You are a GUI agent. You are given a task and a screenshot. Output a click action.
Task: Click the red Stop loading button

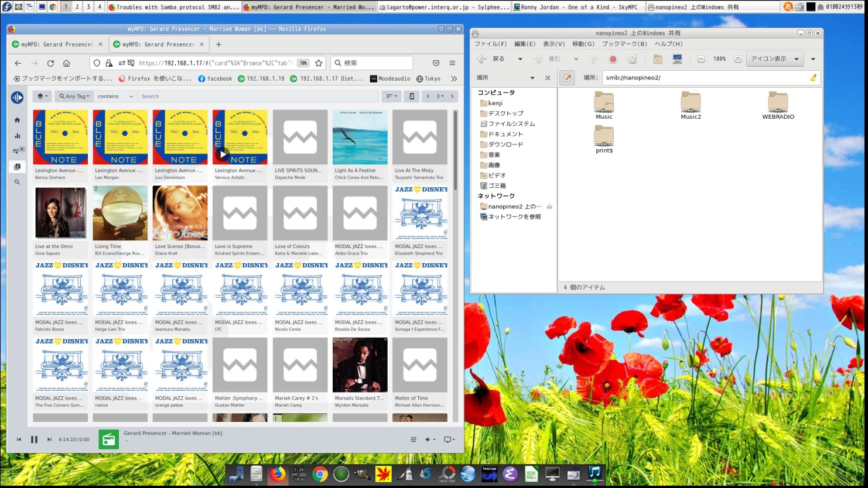click(x=613, y=59)
